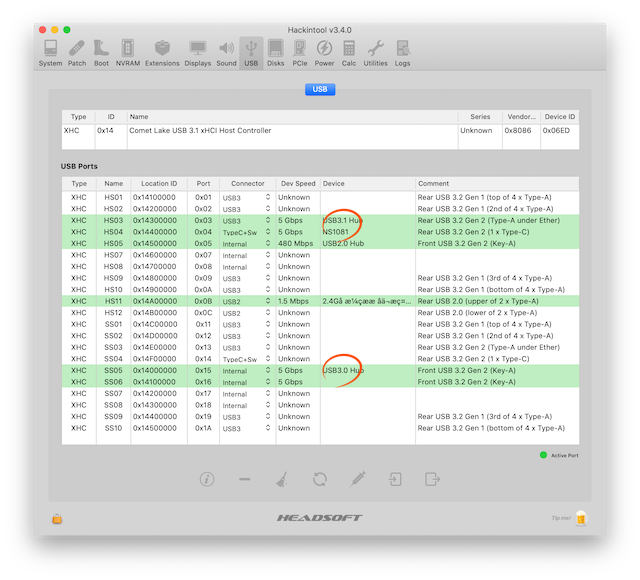The image size is (640, 580).
Task: Open the Disks toolbar section
Action: pyautogui.click(x=276, y=53)
